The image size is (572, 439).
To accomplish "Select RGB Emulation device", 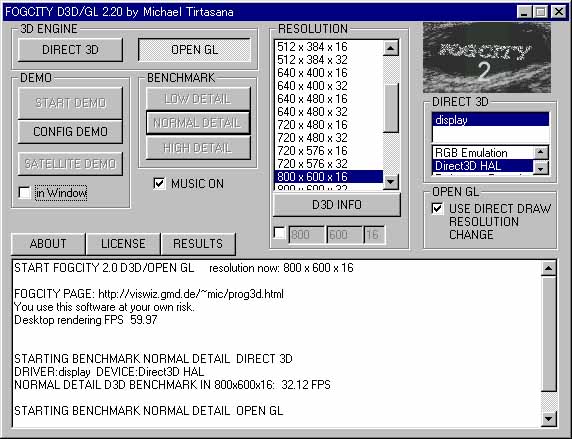I will click(x=483, y=153).
